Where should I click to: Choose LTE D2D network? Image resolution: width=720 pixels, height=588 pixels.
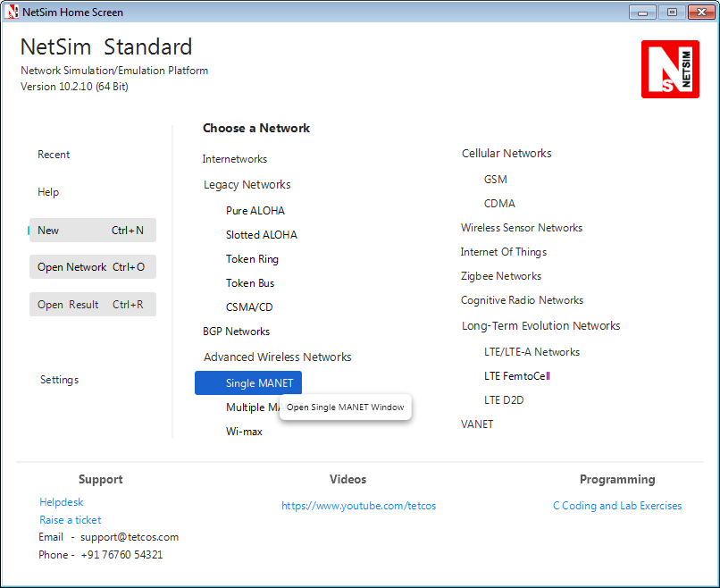point(504,400)
